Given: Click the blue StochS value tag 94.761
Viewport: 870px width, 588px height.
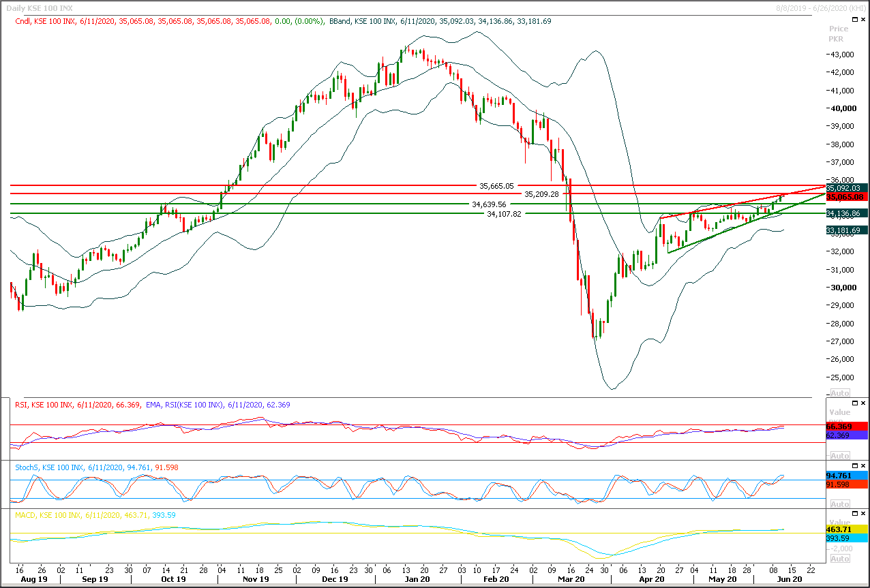Looking at the screenshot, I should tap(847, 476).
